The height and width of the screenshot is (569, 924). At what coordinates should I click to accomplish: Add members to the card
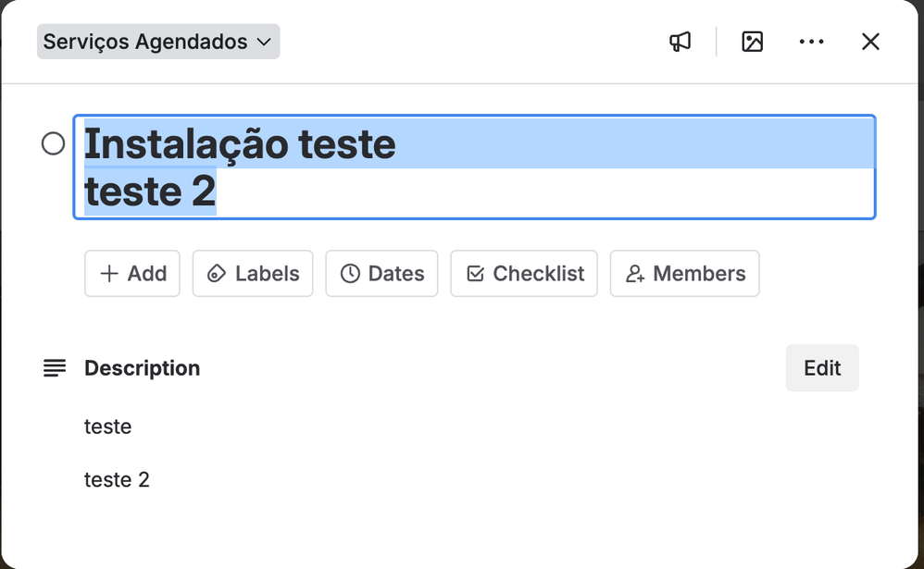[684, 273]
